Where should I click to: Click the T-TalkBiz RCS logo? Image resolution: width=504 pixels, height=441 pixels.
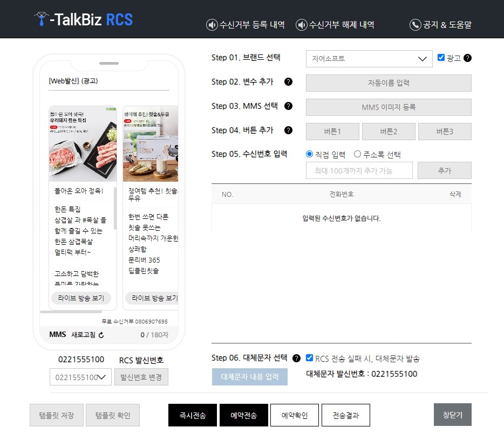tap(84, 19)
